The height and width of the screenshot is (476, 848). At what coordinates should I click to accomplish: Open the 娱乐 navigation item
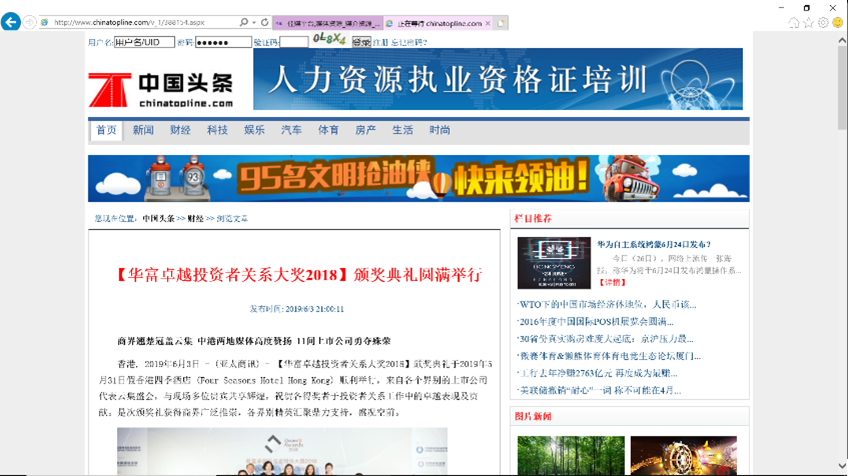click(254, 130)
